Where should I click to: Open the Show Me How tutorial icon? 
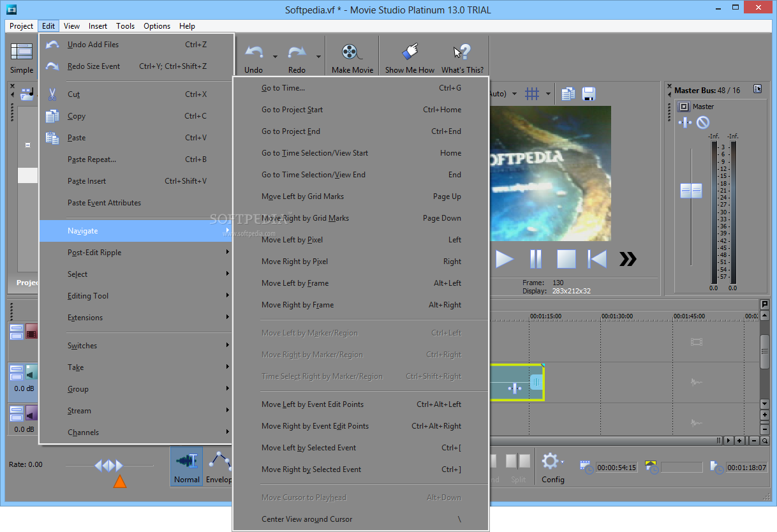410,52
